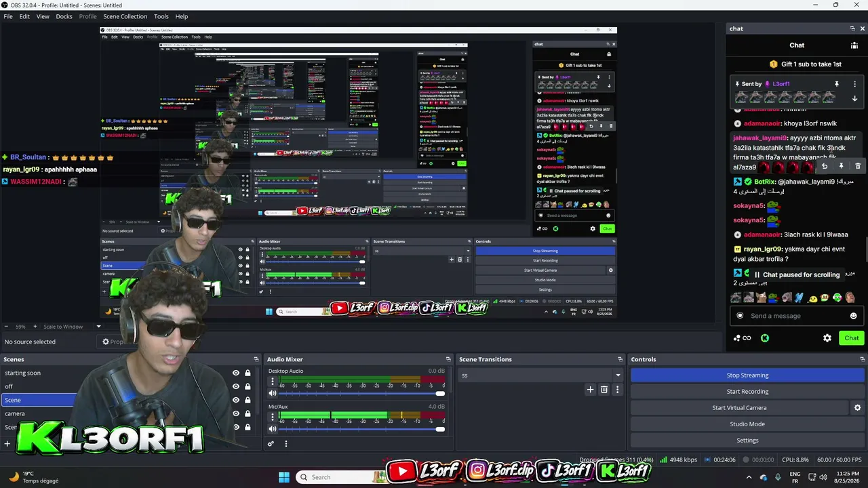Adjust the Desktop Audio volume slider
The width and height of the screenshot is (868, 488).
361,393
